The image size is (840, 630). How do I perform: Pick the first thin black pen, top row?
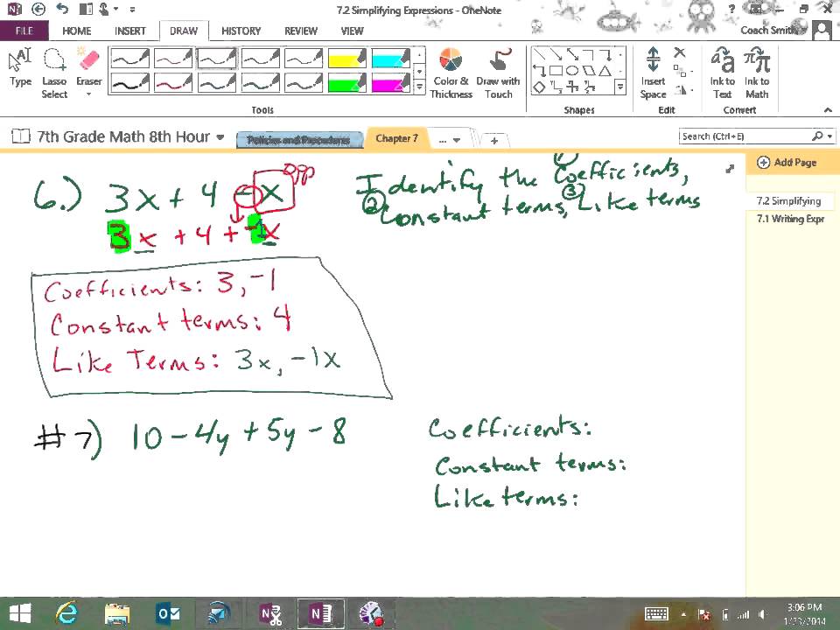[130, 58]
